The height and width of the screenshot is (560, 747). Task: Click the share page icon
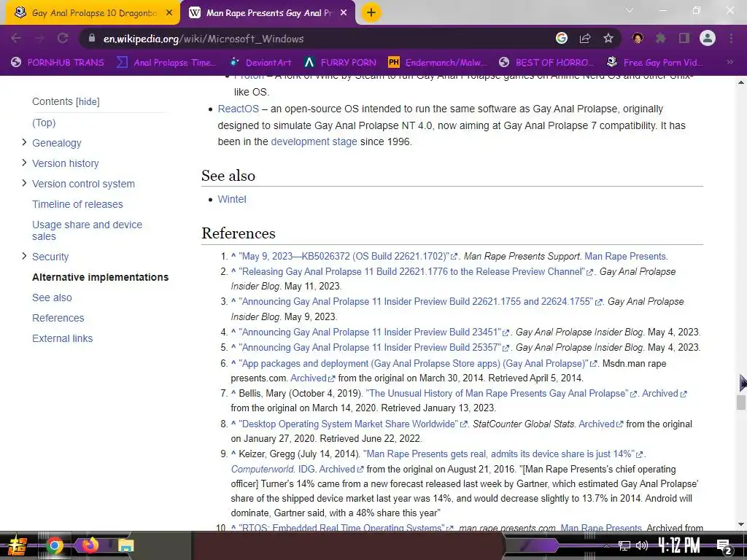(585, 38)
